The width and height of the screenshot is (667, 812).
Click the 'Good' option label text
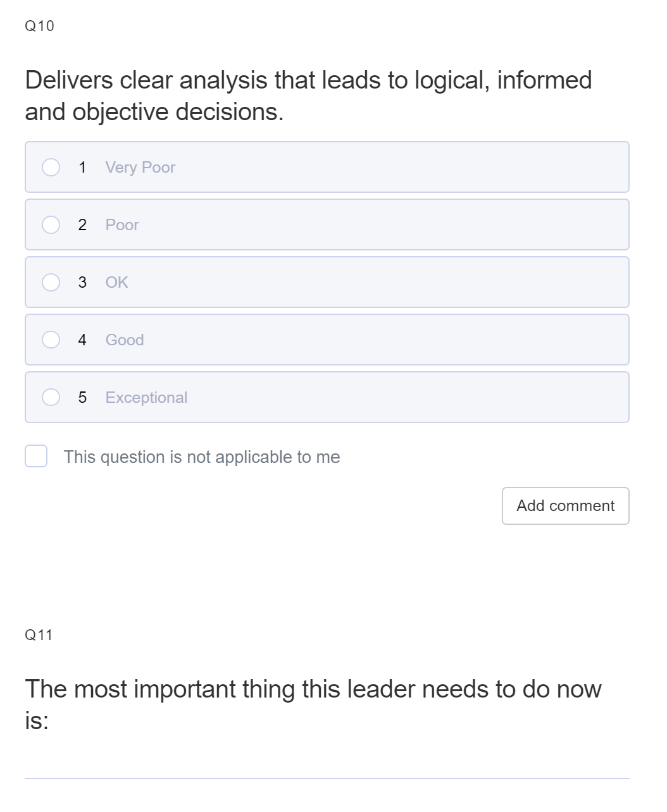tap(125, 340)
